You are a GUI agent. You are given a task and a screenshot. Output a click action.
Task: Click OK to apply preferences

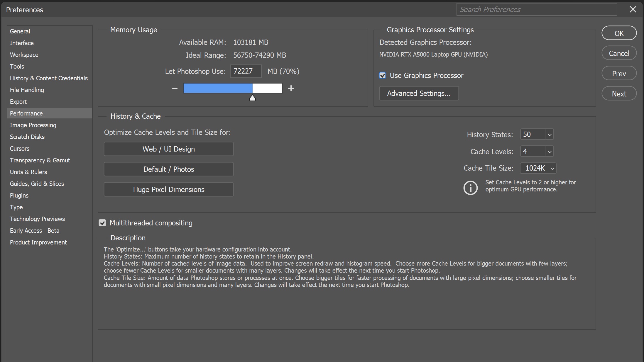619,33
